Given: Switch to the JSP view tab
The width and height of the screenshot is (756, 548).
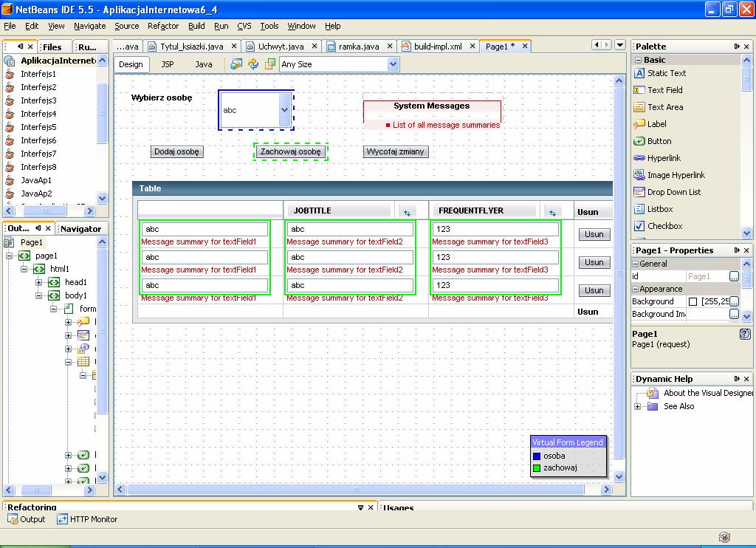Looking at the screenshot, I should pyautogui.click(x=168, y=64).
